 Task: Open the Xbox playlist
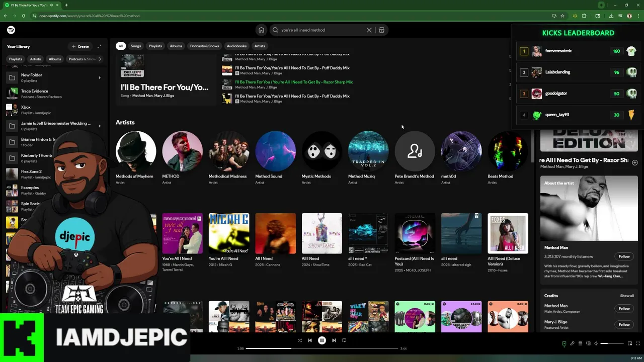(x=54, y=110)
